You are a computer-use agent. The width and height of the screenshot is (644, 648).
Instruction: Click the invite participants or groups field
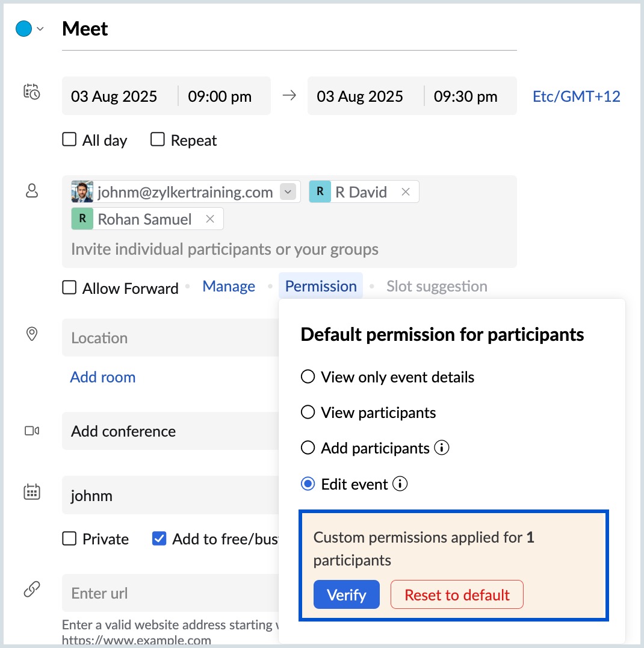[224, 249]
